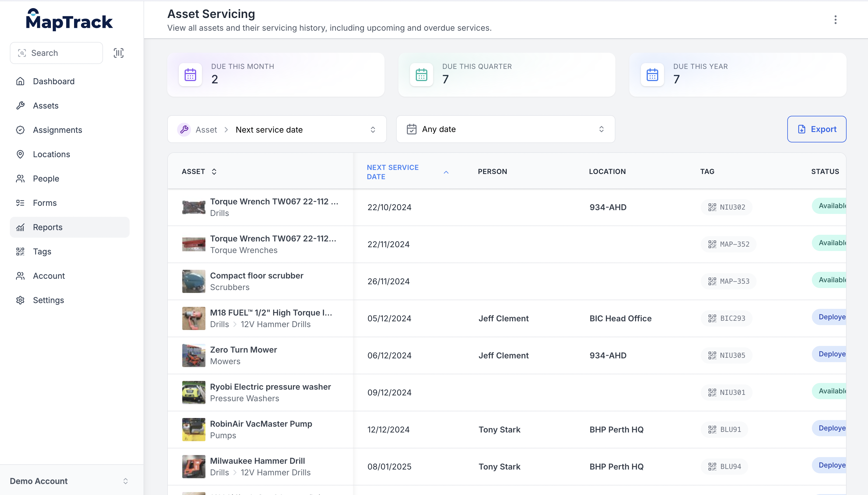The image size is (868, 495).
Task: Click the Zero Turn Mower thumbnail
Action: (194, 355)
